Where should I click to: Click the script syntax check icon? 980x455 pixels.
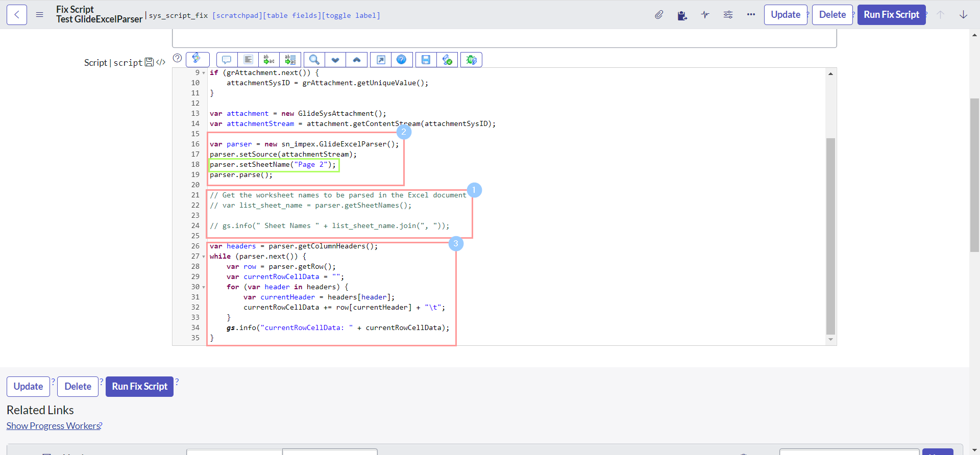click(x=447, y=60)
